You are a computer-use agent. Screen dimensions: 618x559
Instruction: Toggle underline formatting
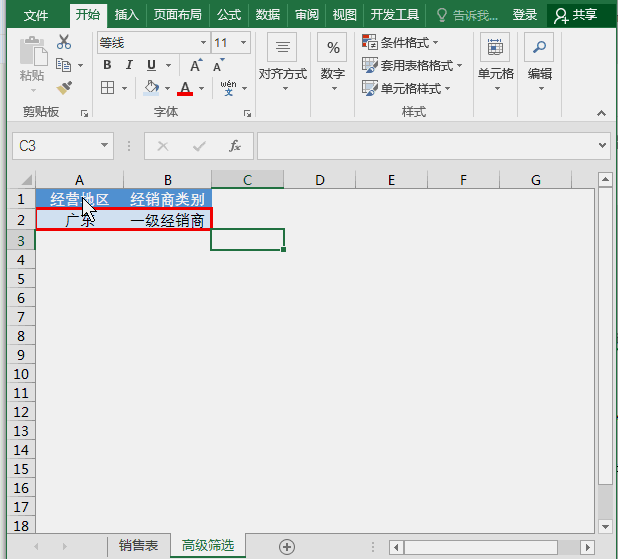coord(151,65)
